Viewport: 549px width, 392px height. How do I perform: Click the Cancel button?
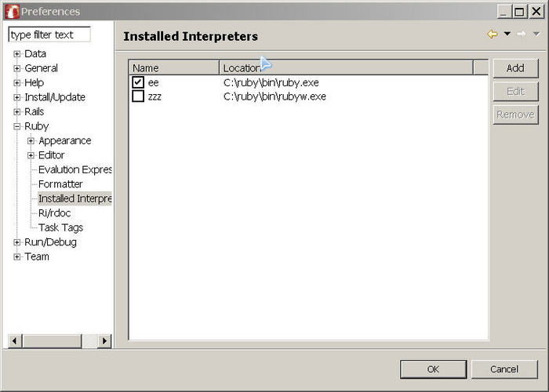504,369
